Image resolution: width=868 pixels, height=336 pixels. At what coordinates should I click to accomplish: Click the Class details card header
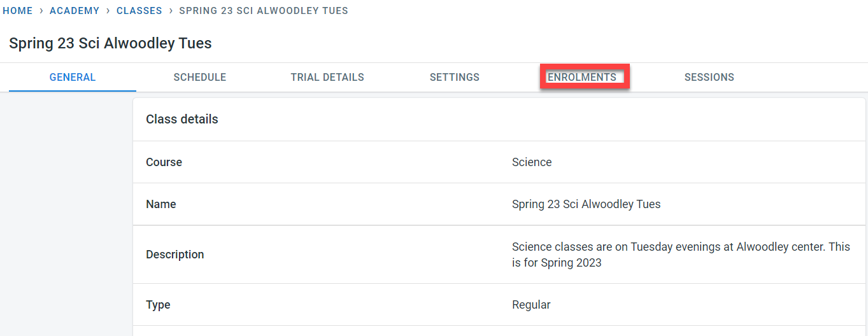182,120
